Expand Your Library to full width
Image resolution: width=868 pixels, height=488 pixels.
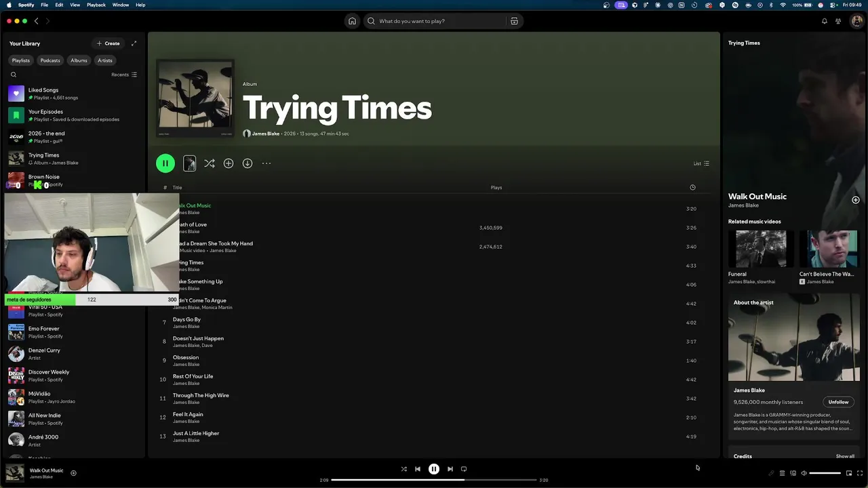(134, 43)
